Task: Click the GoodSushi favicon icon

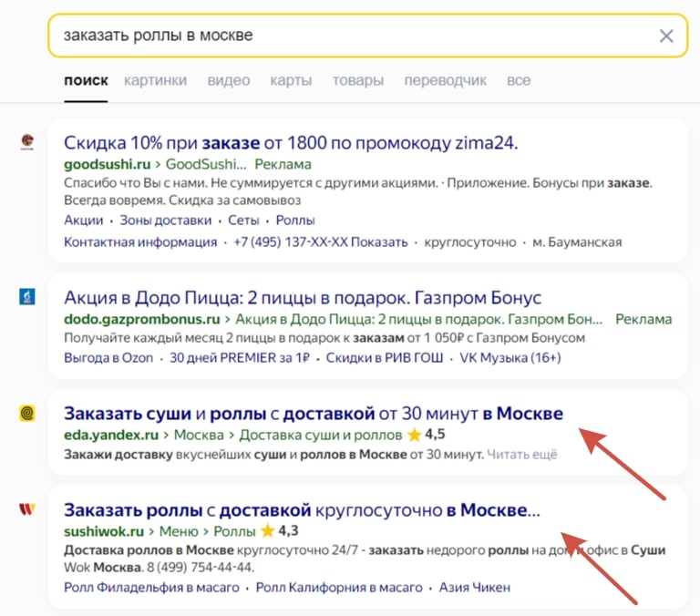Action: 27,141
